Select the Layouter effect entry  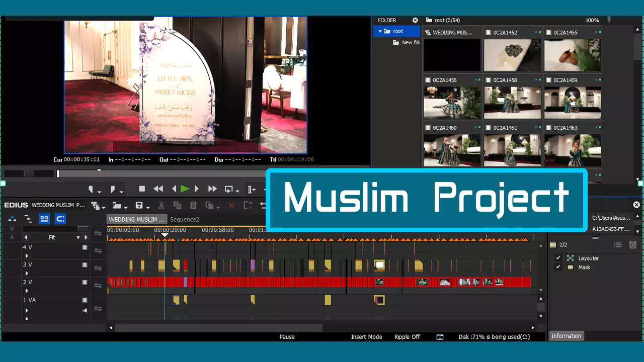(x=588, y=258)
